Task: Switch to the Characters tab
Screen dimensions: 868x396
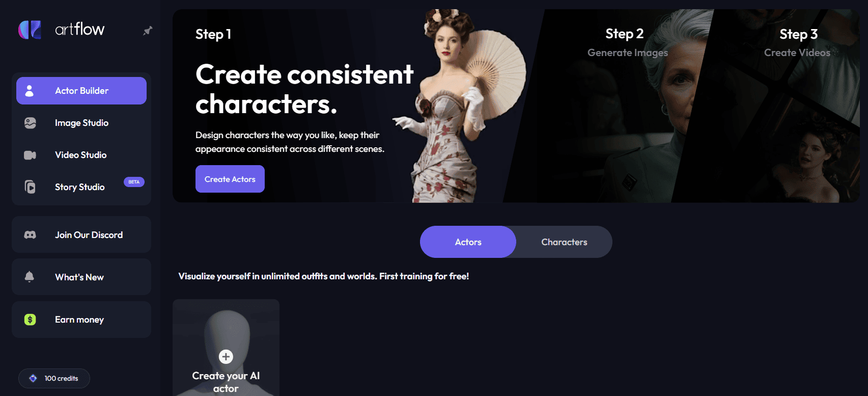Action: point(564,242)
